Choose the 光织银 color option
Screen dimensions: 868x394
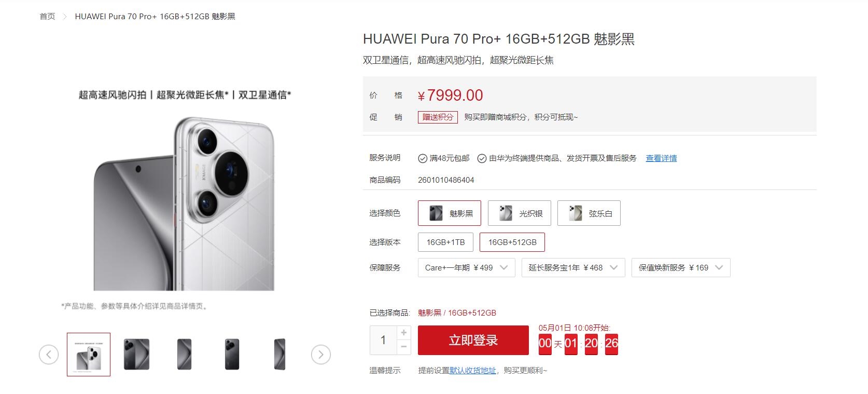[520, 213]
